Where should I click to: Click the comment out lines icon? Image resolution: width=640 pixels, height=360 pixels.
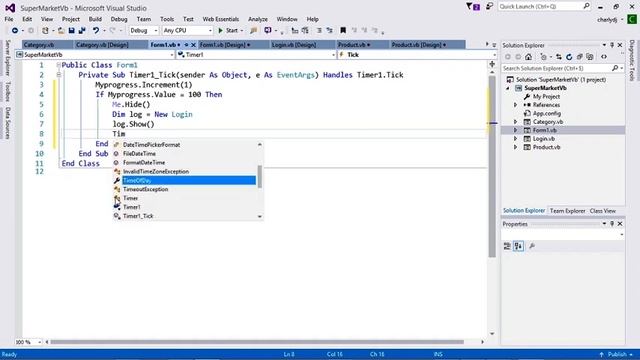pyautogui.click(x=319, y=31)
